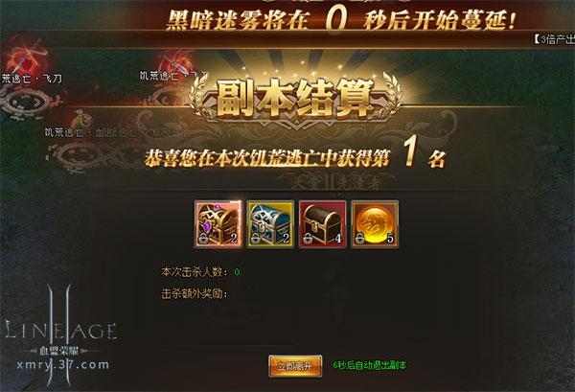Click the first place rank number
Viewport: 575px width, 392px height.
point(411,151)
